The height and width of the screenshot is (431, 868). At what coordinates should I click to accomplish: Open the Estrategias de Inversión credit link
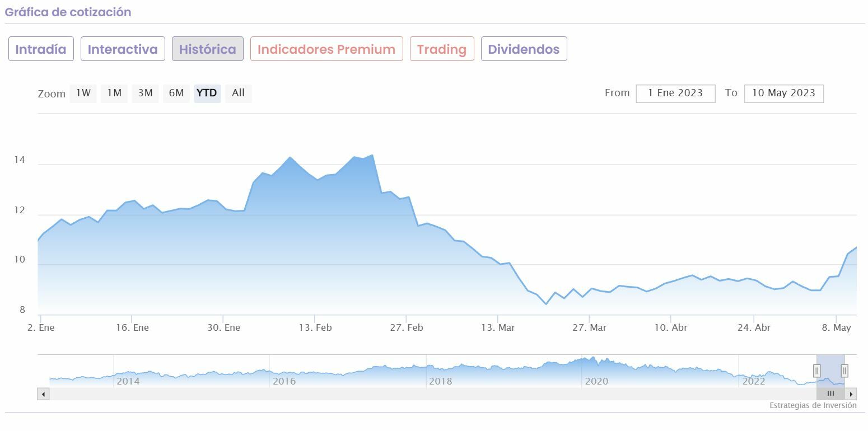pyautogui.click(x=813, y=405)
